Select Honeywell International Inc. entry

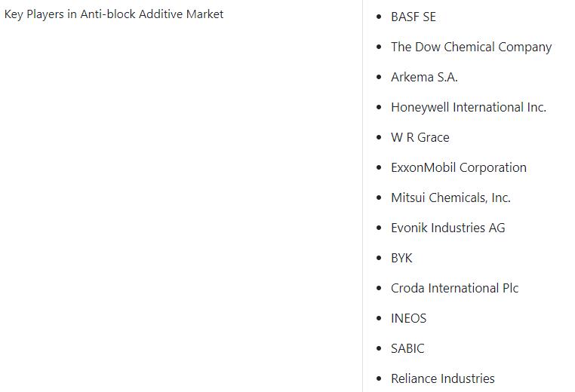469,107
